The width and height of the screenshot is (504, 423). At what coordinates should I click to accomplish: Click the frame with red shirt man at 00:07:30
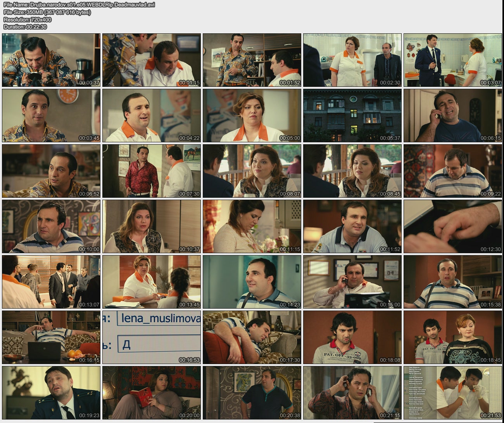(152, 171)
